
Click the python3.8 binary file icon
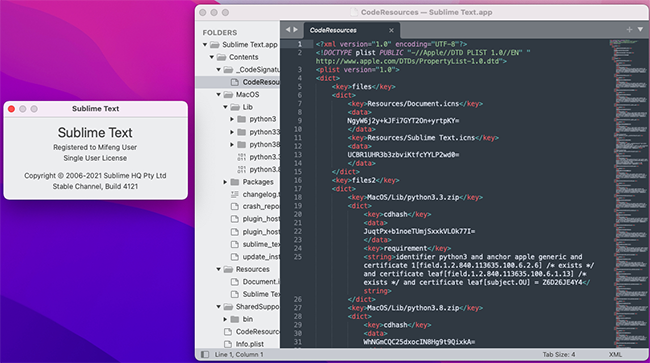coord(242,169)
